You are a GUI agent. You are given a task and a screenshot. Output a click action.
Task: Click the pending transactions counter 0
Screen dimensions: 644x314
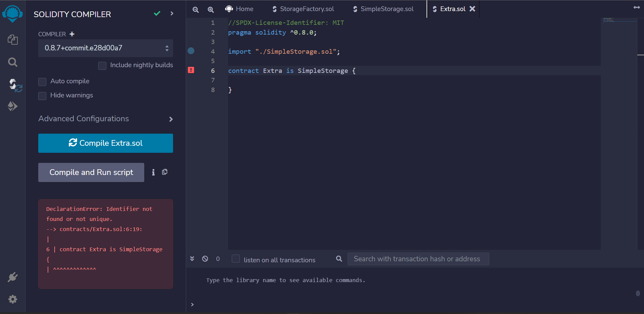pos(218,259)
